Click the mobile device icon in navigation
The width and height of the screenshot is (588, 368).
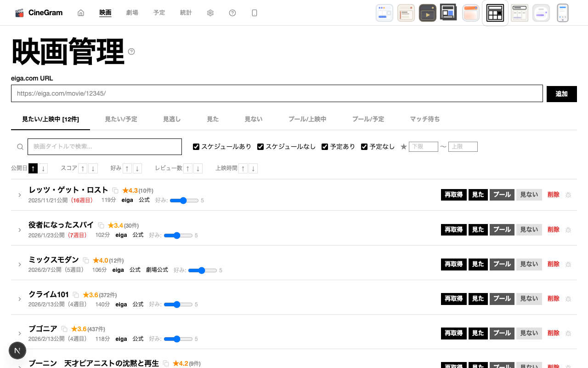[254, 13]
